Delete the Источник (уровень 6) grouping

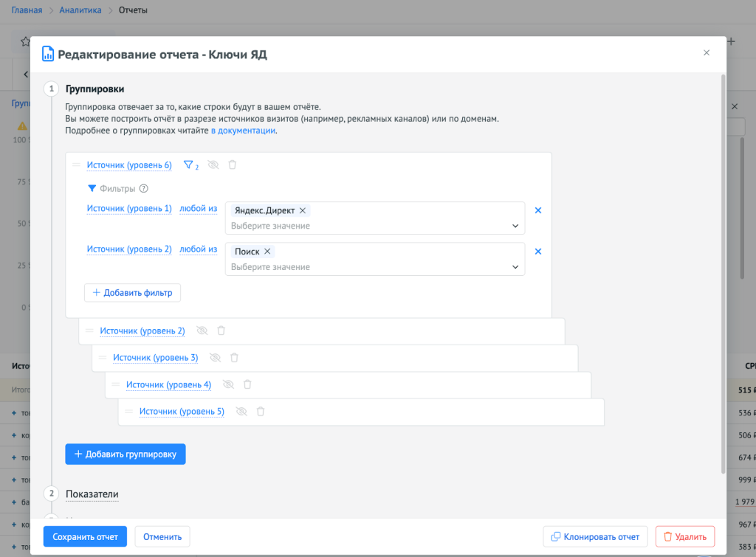(x=233, y=165)
